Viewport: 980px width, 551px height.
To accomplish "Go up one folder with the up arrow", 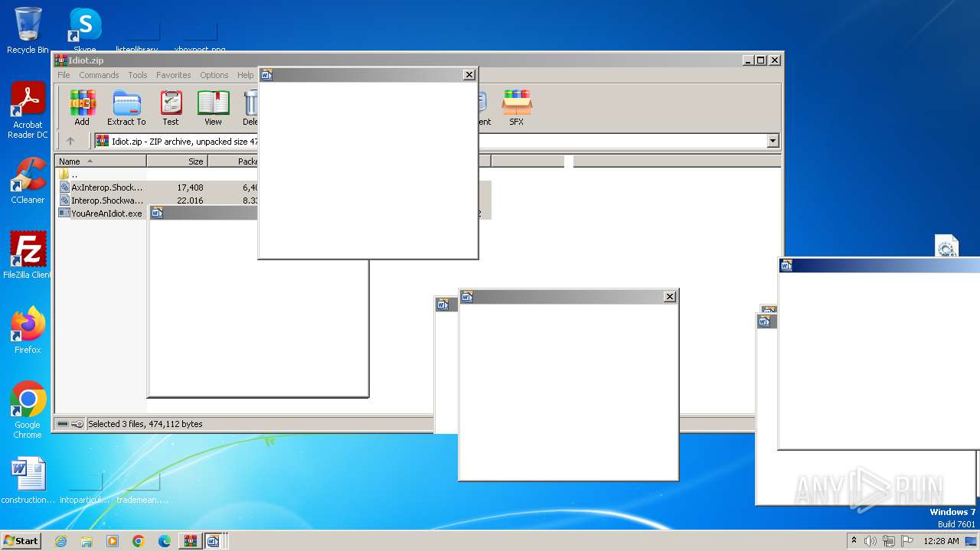I will [x=70, y=141].
